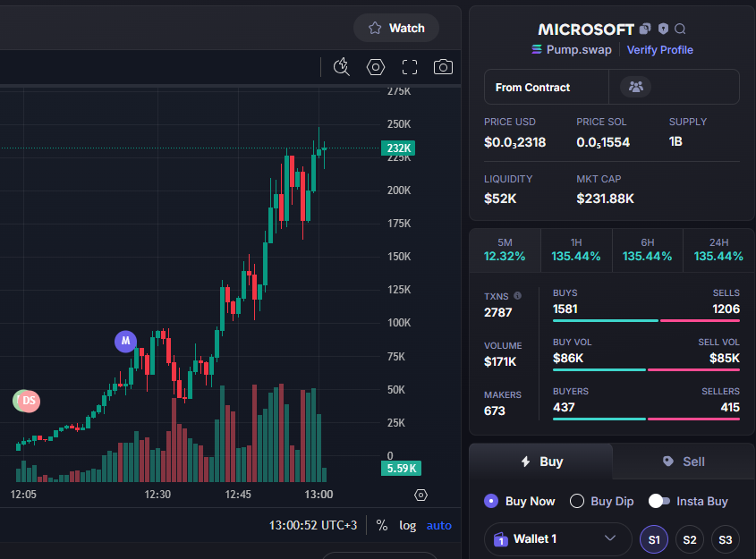Click Verify Profile link

click(660, 49)
